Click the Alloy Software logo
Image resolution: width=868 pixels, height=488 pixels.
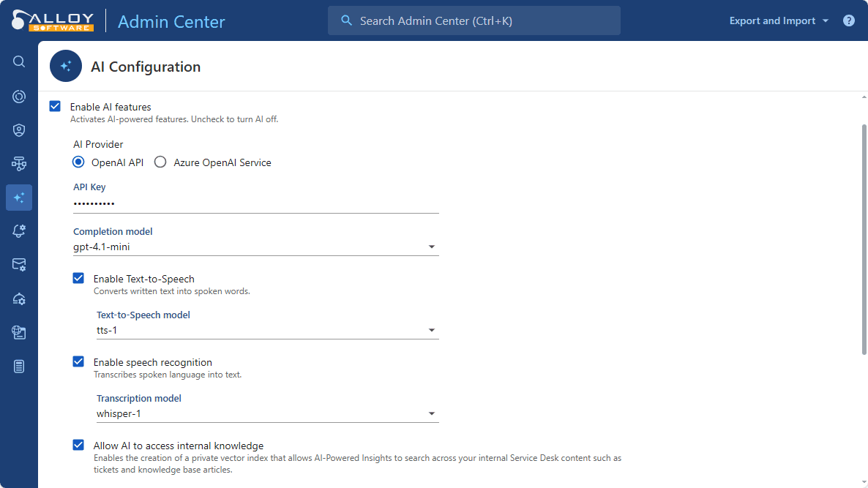(53, 20)
